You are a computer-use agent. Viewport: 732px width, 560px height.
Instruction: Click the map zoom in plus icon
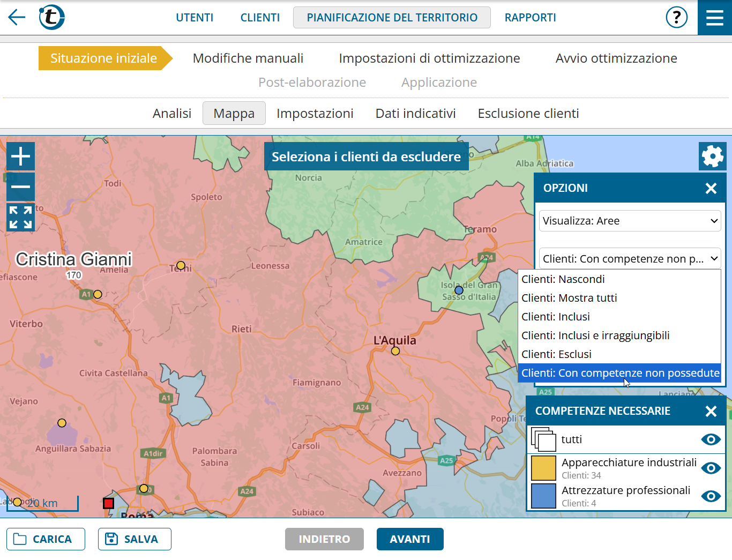pyautogui.click(x=20, y=156)
